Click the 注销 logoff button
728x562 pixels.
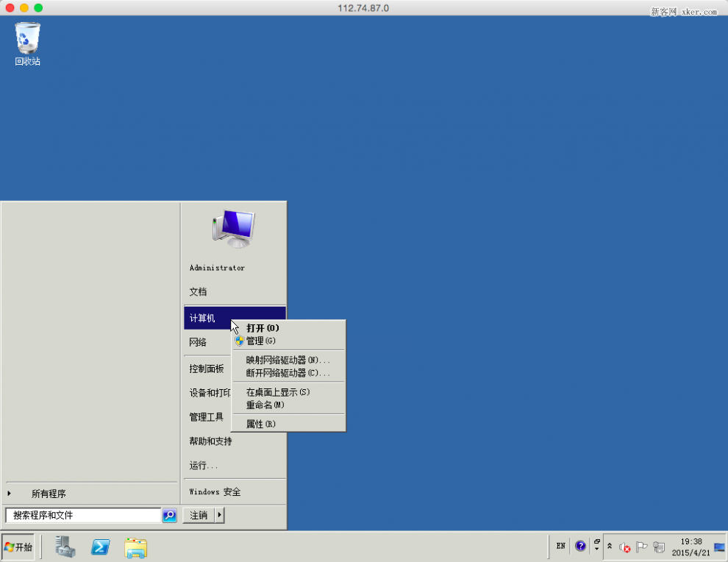199,515
